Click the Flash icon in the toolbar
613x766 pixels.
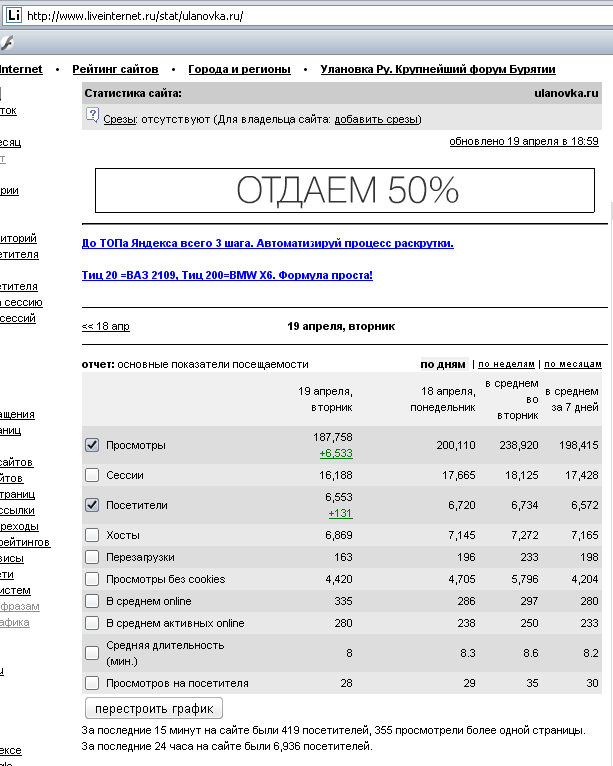(x=6, y=42)
